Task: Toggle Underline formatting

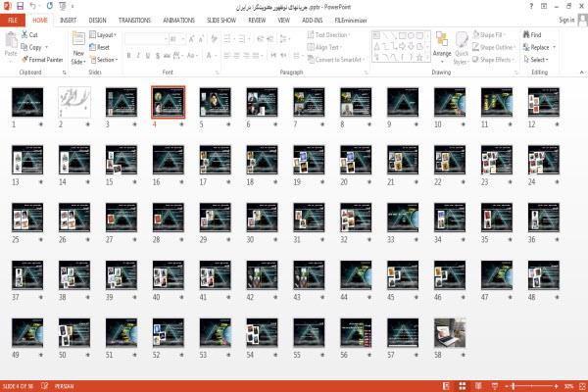Action: coord(148,56)
